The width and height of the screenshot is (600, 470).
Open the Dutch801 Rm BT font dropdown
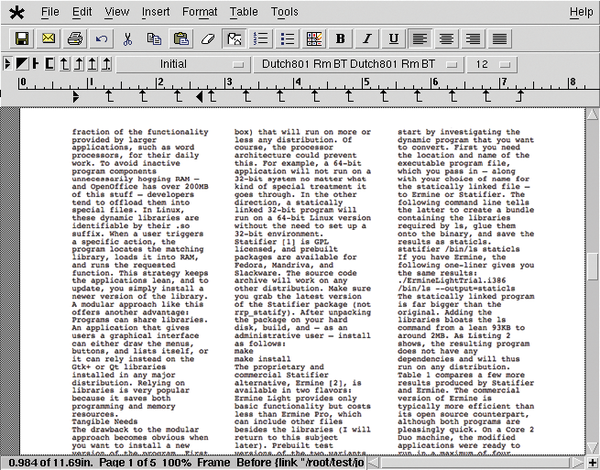point(346,64)
